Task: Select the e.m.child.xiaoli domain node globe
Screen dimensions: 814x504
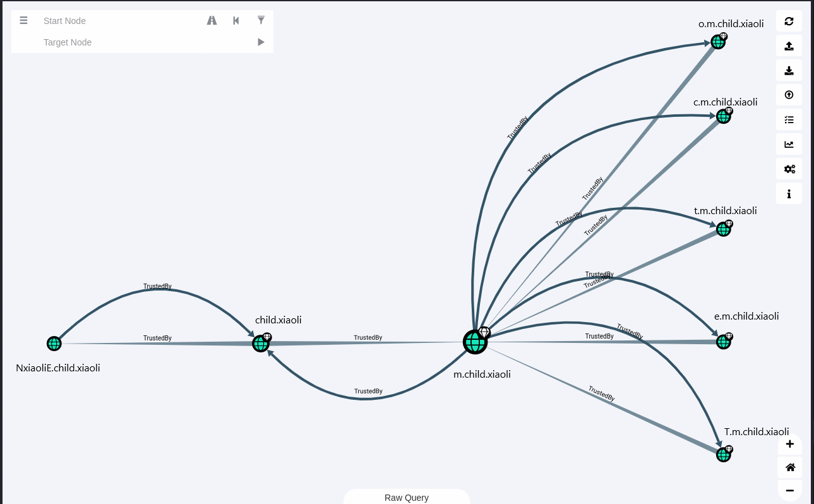Action: 724,342
